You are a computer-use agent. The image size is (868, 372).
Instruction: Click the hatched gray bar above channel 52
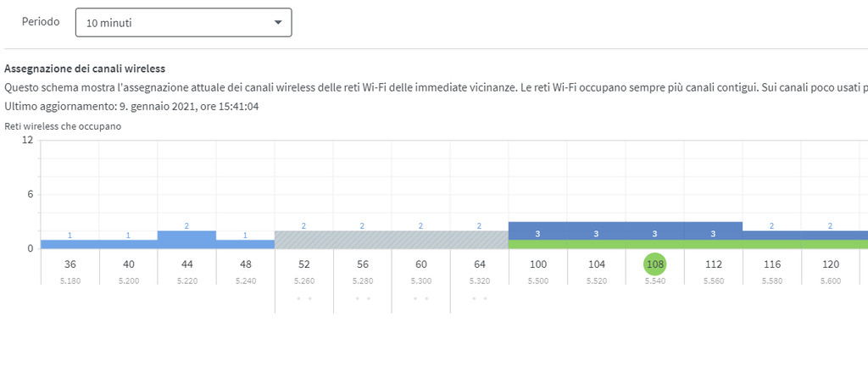click(304, 240)
